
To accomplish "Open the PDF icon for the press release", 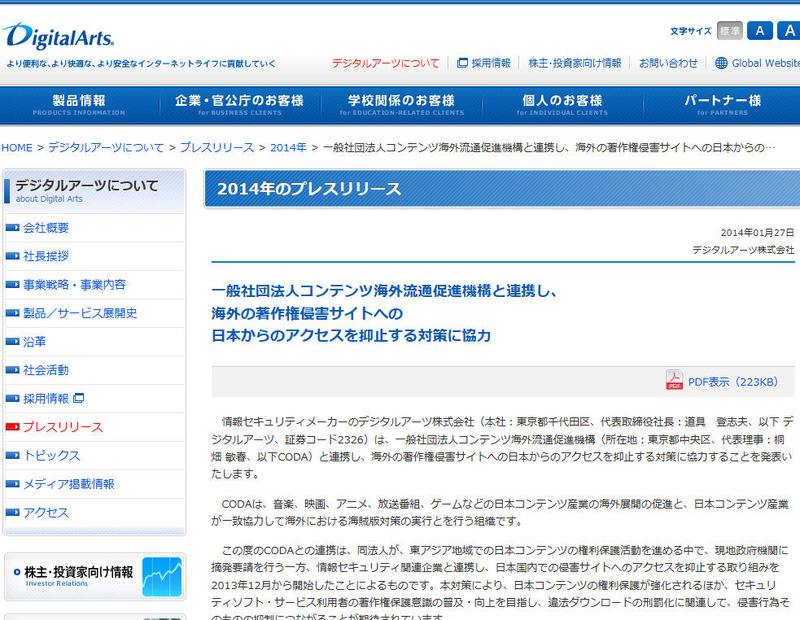I will [x=674, y=381].
